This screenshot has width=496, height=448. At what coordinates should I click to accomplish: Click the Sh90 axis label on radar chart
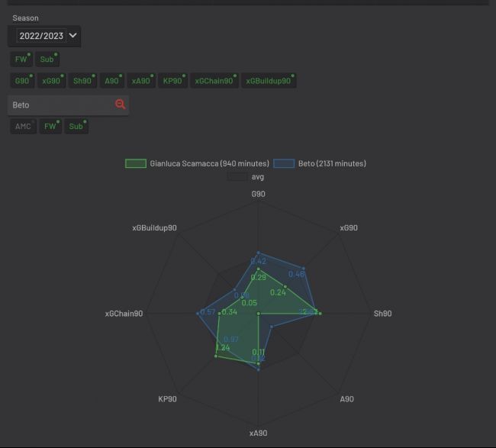382,314
